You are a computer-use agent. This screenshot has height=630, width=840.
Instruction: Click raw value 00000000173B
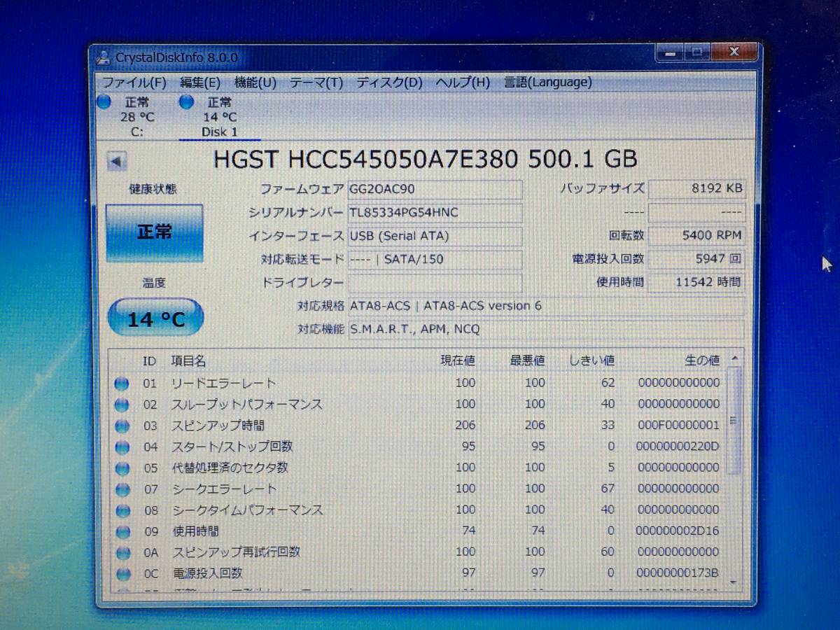tap(678, 573)
